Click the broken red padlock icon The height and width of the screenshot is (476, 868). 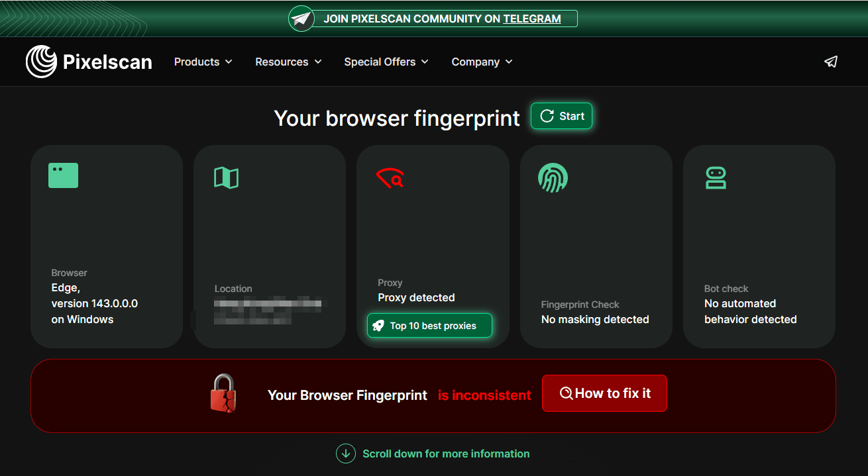click(x=223, y=394)
